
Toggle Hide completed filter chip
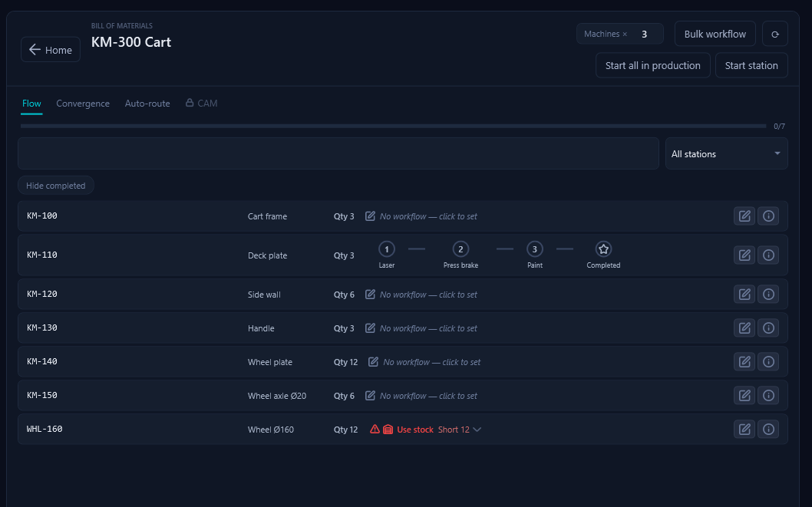(56, 185)
